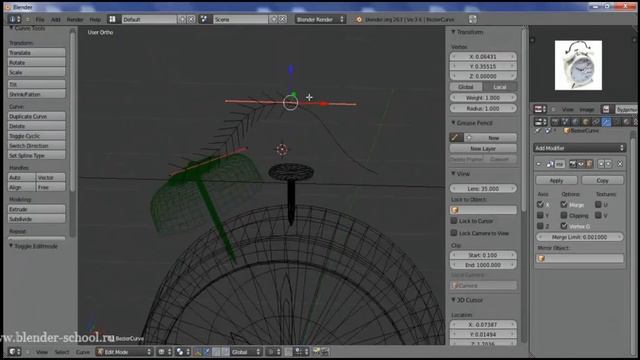The height and width of the screenshot is (360, 640).
Task: Click the Toggle Cyclic button
Action: point(36,136)
